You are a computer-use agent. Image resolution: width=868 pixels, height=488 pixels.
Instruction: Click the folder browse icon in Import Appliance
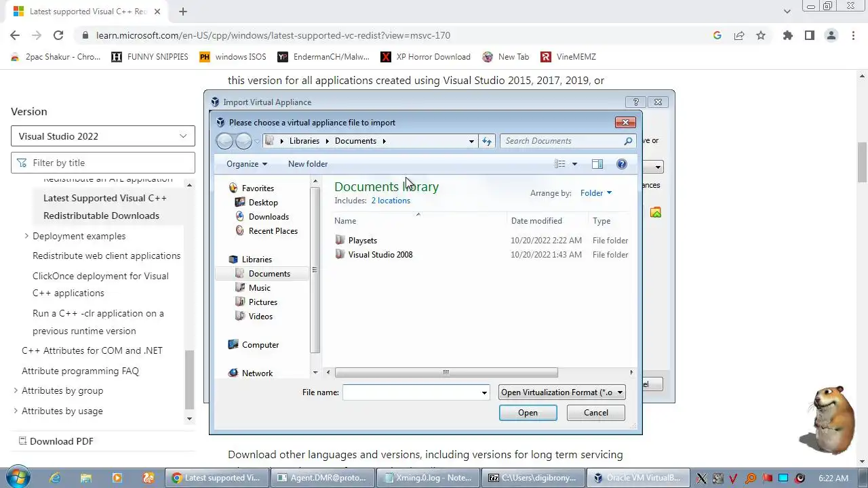click(x=656, y=212)
